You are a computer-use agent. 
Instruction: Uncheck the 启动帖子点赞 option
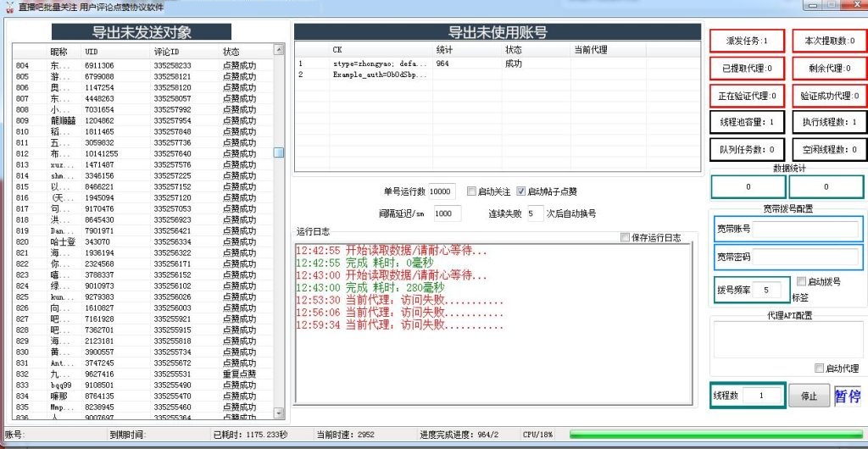click(x=521, y=191)
